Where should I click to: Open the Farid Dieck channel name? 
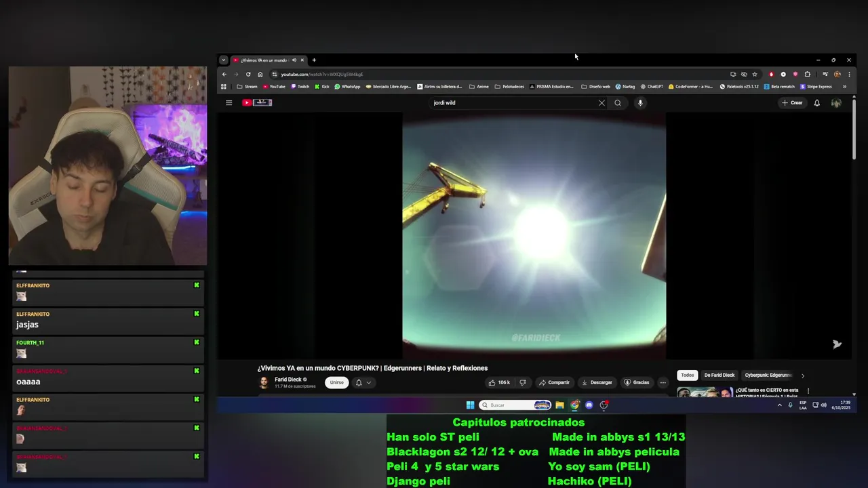click(x=288, y=380)
